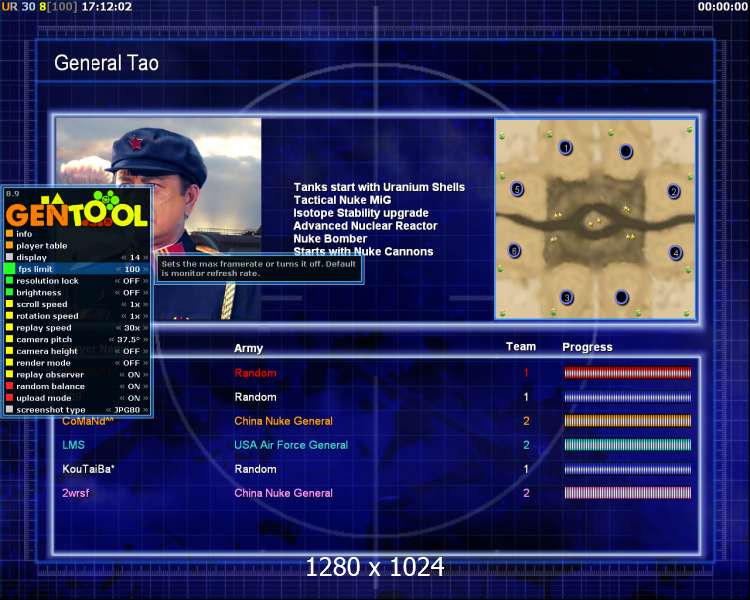The width and height of the screenshot is (750, 600).
Task: Raise fps limit with its right arrow
Action: coord(145,269)
